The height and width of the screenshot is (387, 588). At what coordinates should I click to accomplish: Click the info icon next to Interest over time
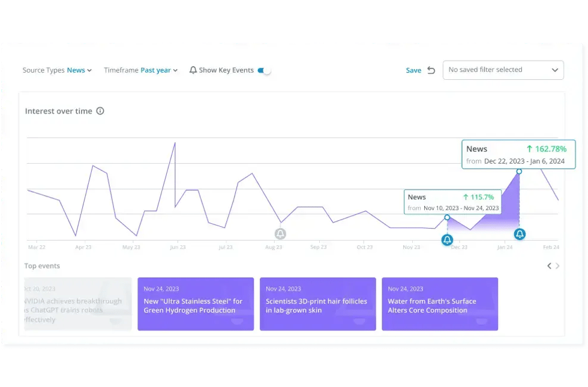(100, 111)
